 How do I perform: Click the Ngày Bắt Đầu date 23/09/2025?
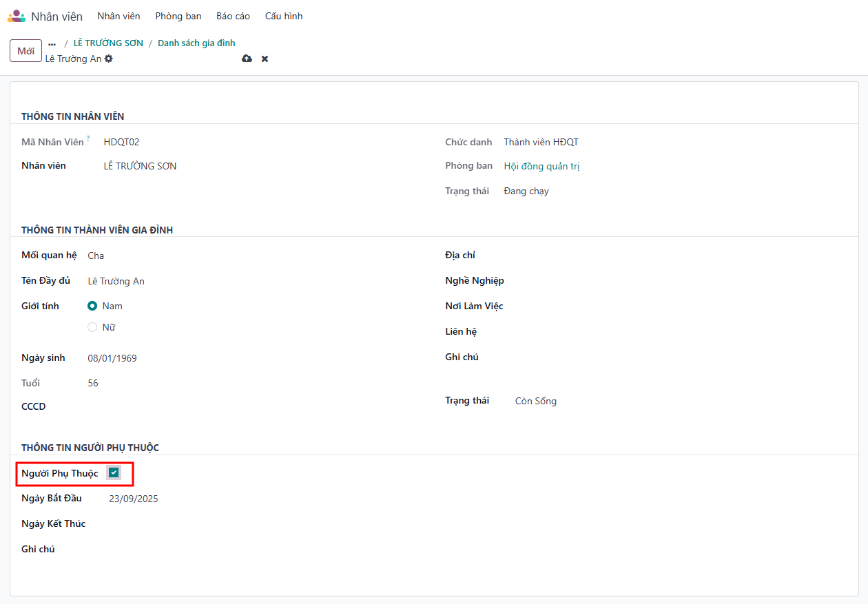(x=266, y=499)
